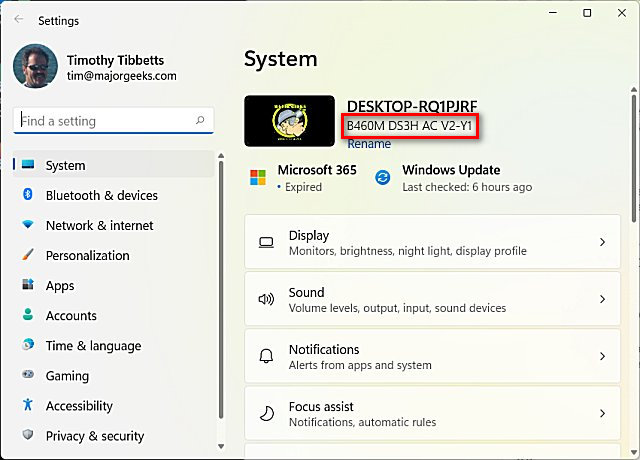Click the Accounts person icon
The height and width of the screenshot is (460, 640).
click(28, 314)
